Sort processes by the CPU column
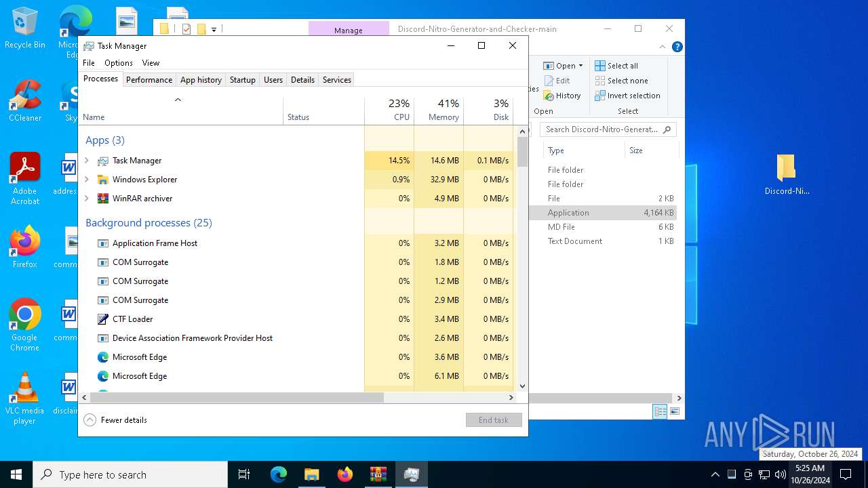 (x=389, y=110)
